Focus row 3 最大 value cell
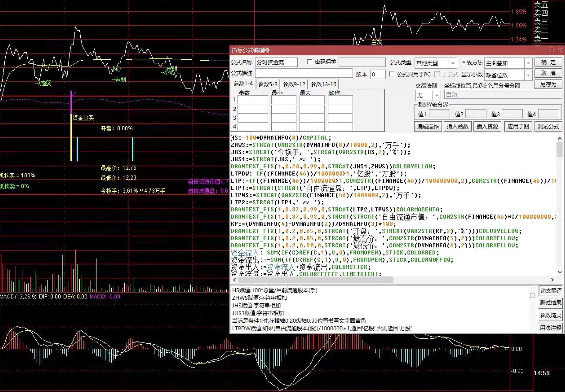 [x=312, y=118]
